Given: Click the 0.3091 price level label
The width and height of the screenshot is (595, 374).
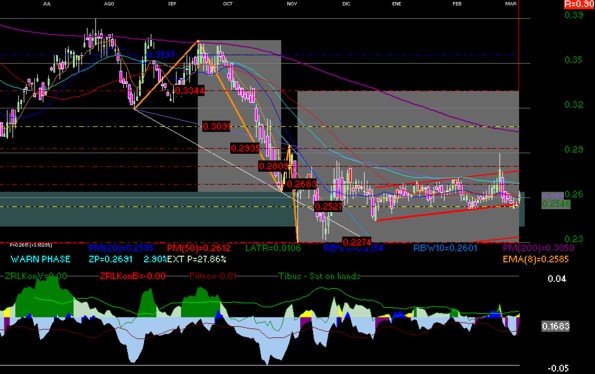Looking at the screenshot, I should click(x=216, y=126).
